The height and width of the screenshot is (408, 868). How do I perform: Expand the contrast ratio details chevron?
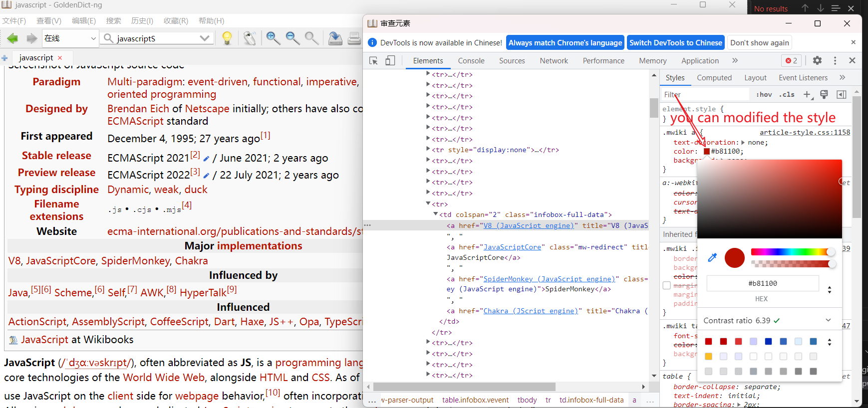(x=828, y=320)
